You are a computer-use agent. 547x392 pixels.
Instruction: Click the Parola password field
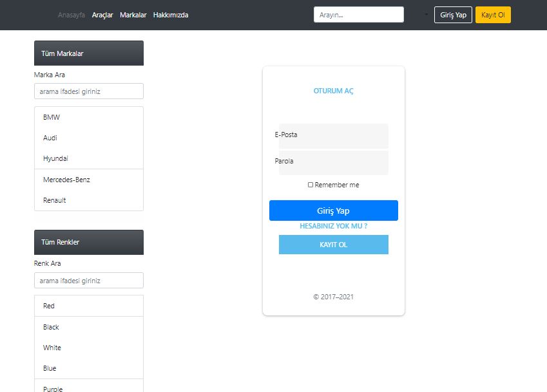click(333, 162)
